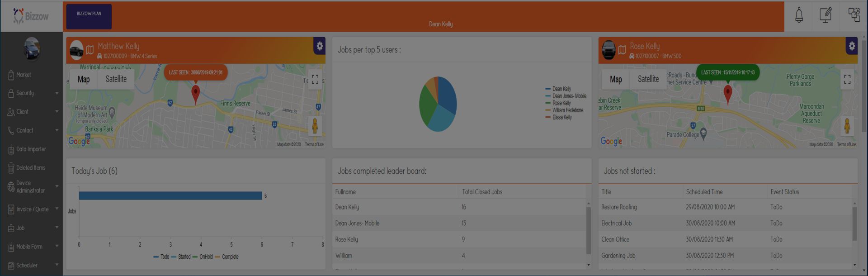This screenshot has height=276, width=868.
Task: Click the Security lock icon in sidebar
Action: tap(11, 93)
